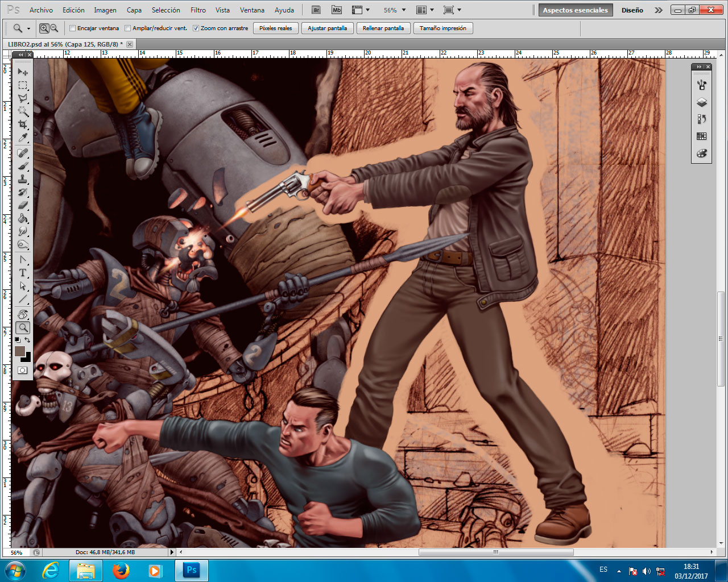Select the Path Selection arrow tool
This screenshot has width=728, height=582.
tap(23, 286)
